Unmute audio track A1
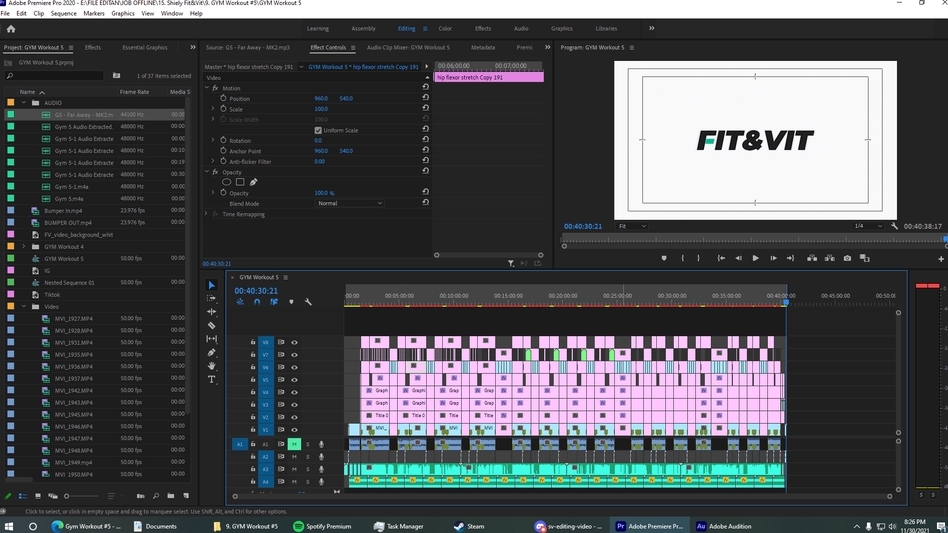Viewport: 948px width, 533px height. [294, 444]
